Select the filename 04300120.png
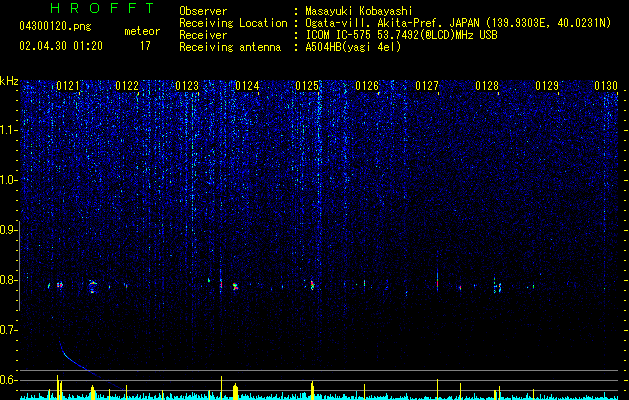629x400 pixels. coord(55,26)
